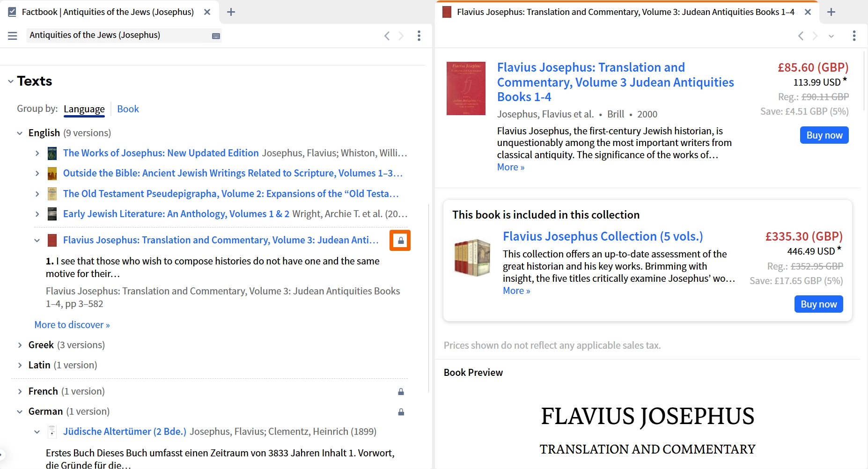868x469 pixels.
Task: Click the keyboard icon in Factbook search box
Action: [216, 36]
